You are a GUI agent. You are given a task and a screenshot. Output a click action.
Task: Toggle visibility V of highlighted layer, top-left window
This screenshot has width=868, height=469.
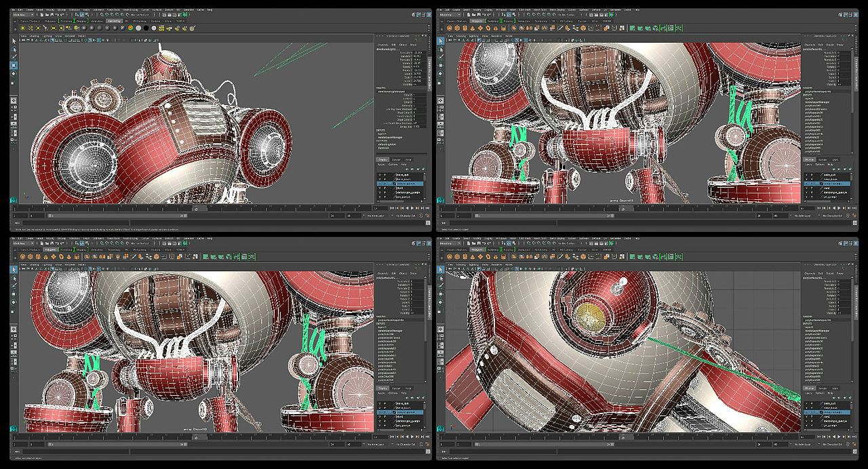click(380, 184)
